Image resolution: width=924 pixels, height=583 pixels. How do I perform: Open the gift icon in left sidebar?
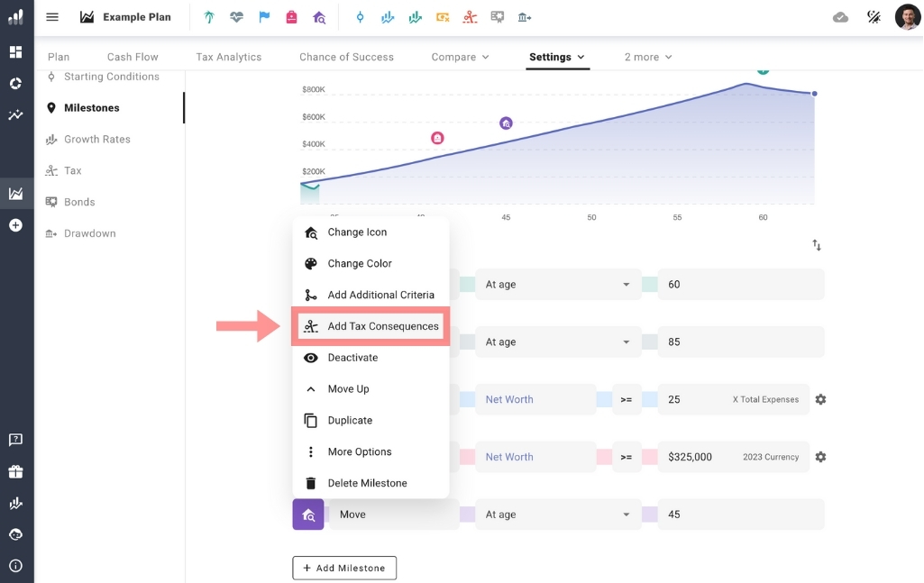(15, 472)
